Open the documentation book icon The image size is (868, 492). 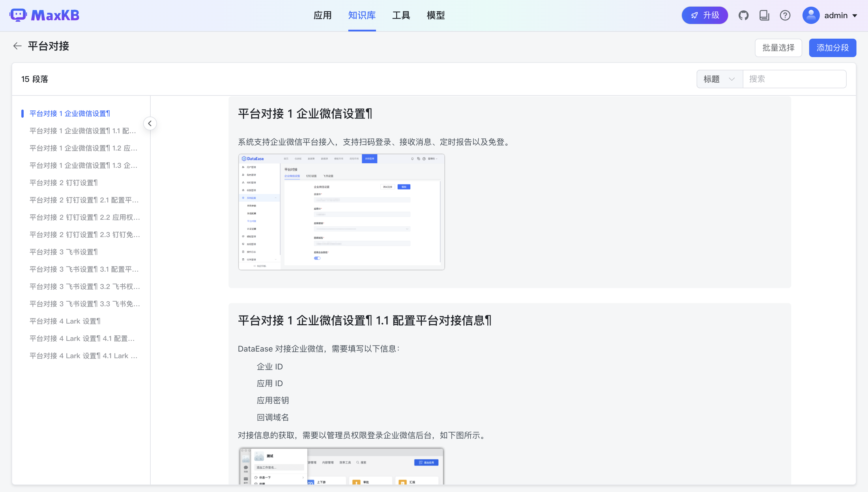765,15
